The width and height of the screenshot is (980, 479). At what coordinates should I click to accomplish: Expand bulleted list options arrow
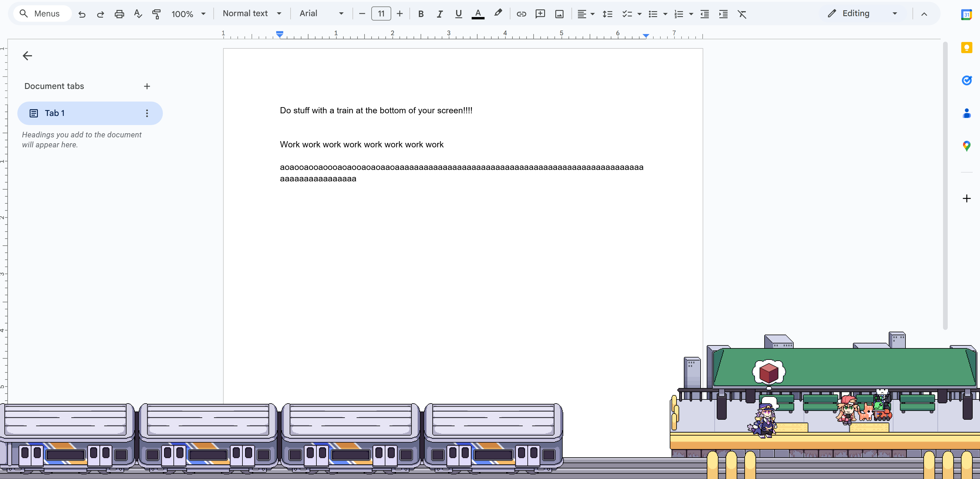(x=665, y=14)
